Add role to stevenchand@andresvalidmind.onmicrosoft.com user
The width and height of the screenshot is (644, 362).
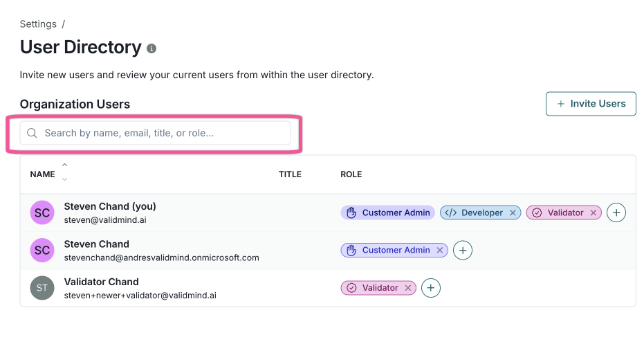tap(463, 251)
